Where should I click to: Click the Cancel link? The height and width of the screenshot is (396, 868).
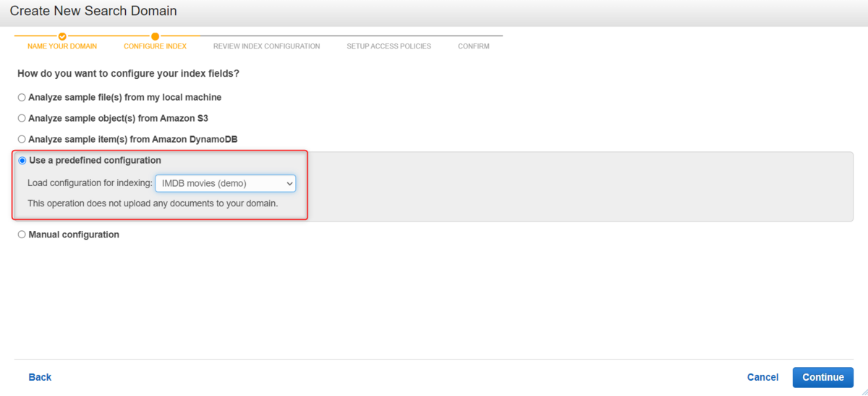(762, 377)
